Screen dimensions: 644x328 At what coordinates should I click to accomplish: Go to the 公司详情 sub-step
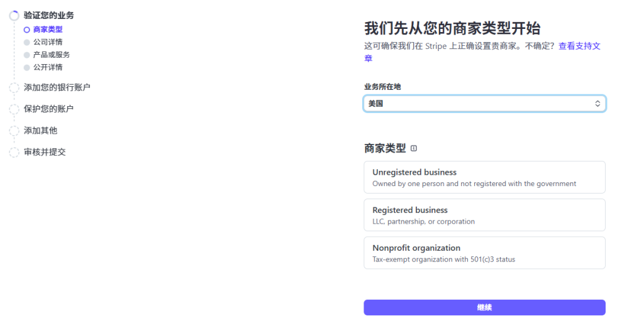48,42
